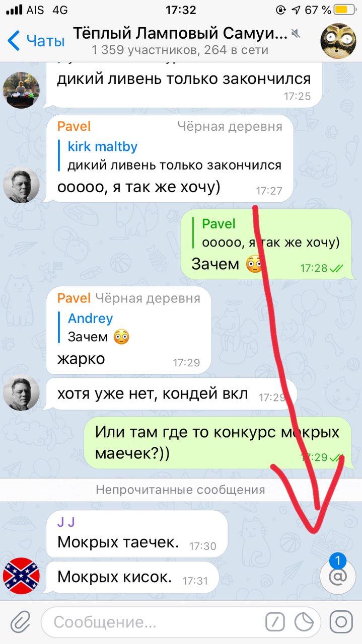362x644 pixels.
Task: Select the Мокрых кисок message bubble
Action: tap(132, 578)
